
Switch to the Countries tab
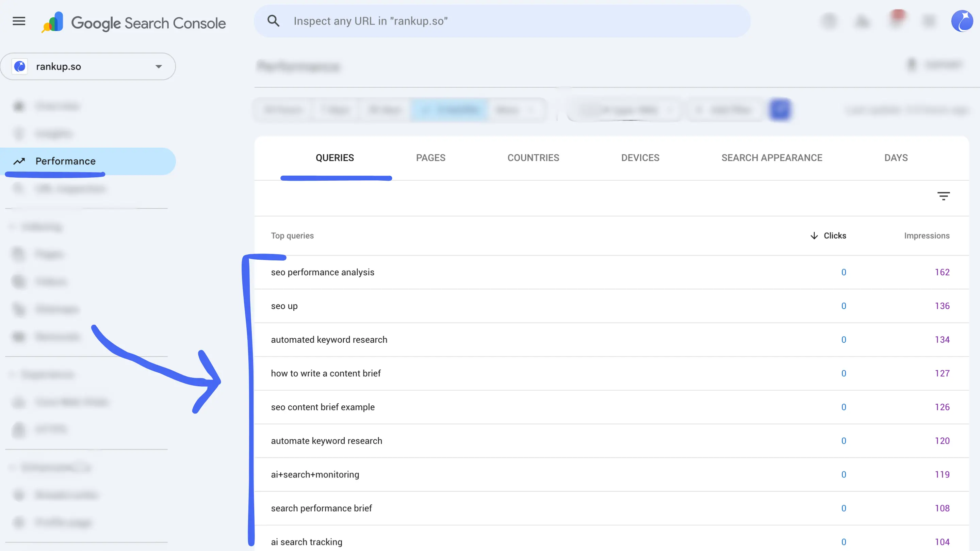(533, 158)
